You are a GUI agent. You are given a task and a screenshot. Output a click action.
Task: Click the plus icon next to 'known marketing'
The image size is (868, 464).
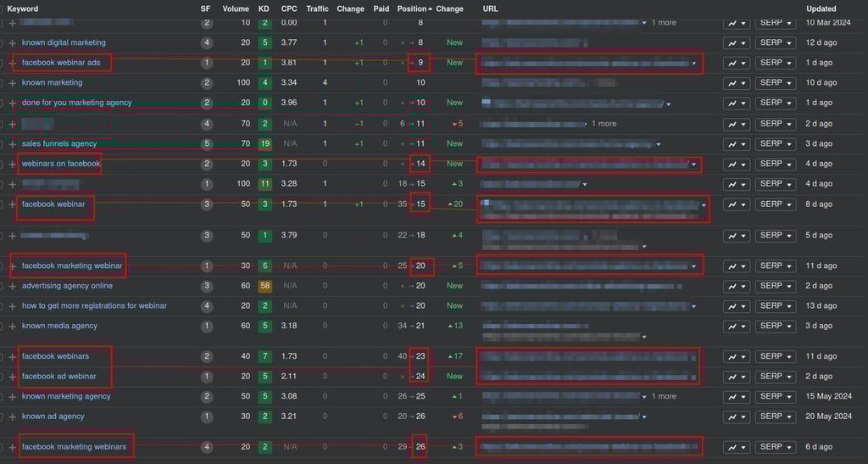point(12,84)
